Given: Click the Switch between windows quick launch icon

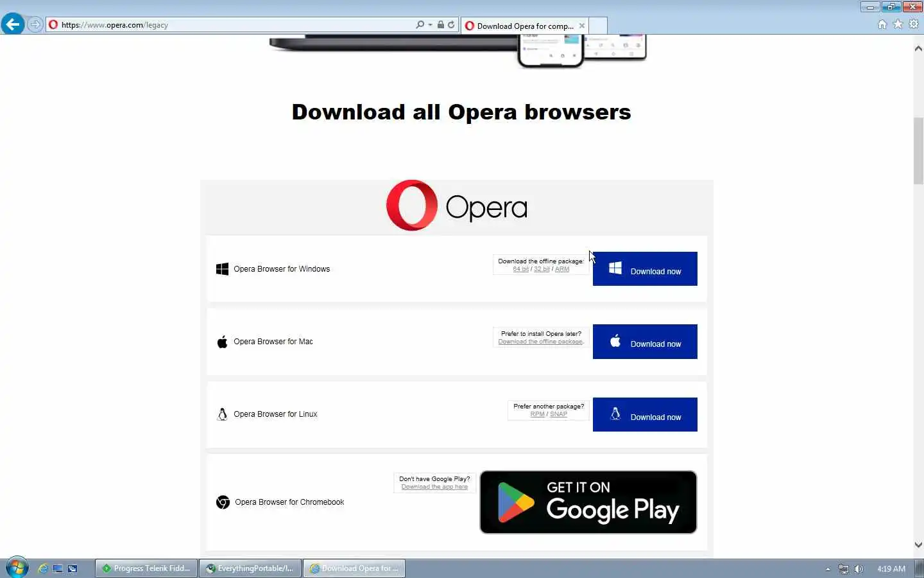Looking at the screenshot, I should pyautogui.click(x=73, y=568).
